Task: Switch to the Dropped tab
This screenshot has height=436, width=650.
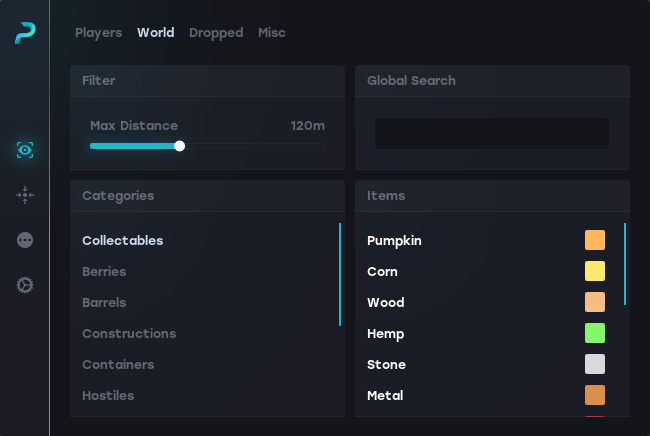Action: point(216,33)
